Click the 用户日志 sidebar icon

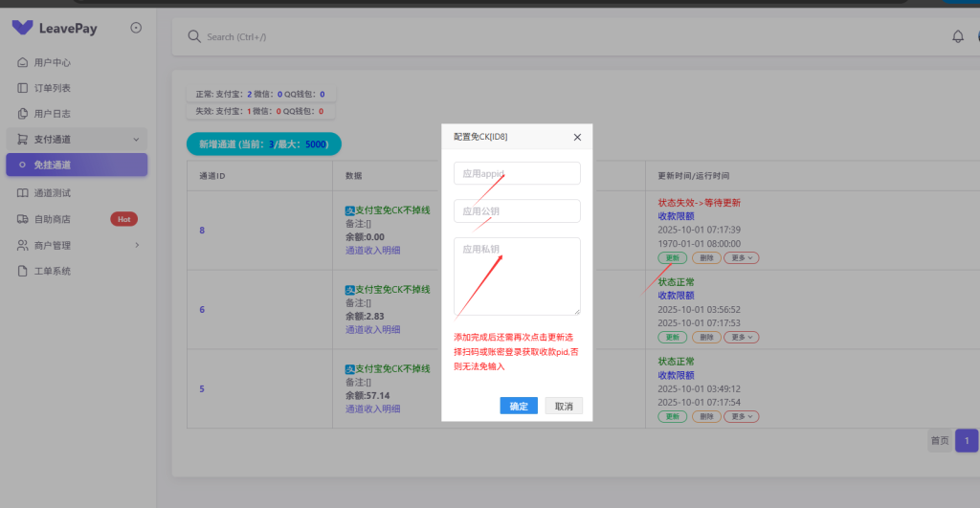23,114
